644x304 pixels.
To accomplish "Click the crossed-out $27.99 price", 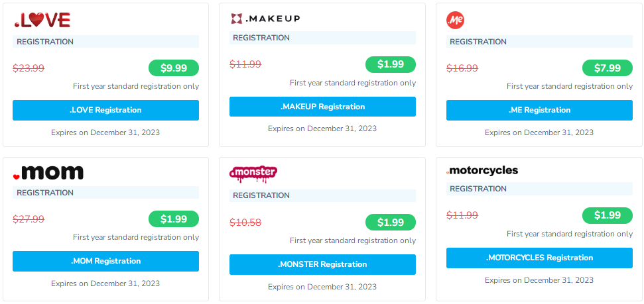I will pyautogui.click(x=29, y=219).
